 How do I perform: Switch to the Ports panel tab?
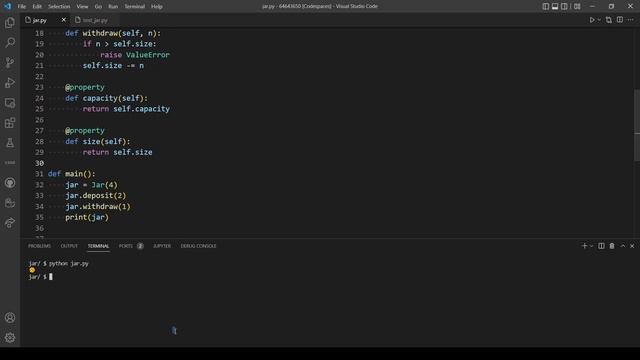click(x=131, y=246)
